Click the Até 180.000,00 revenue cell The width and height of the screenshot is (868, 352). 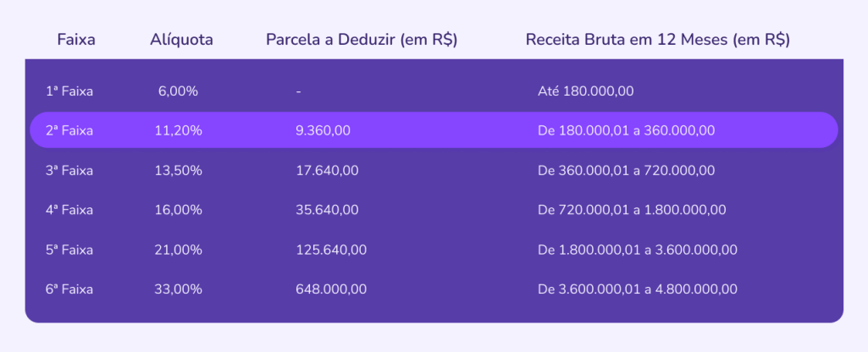(585, 91)
